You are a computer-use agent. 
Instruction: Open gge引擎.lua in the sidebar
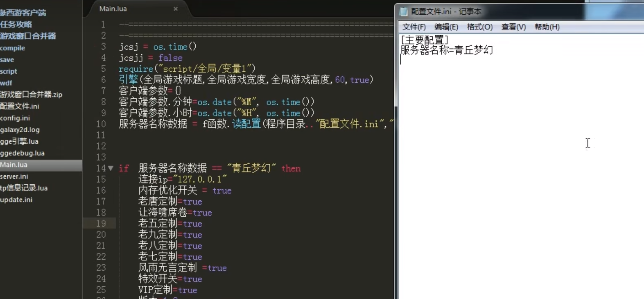[19, 141]
